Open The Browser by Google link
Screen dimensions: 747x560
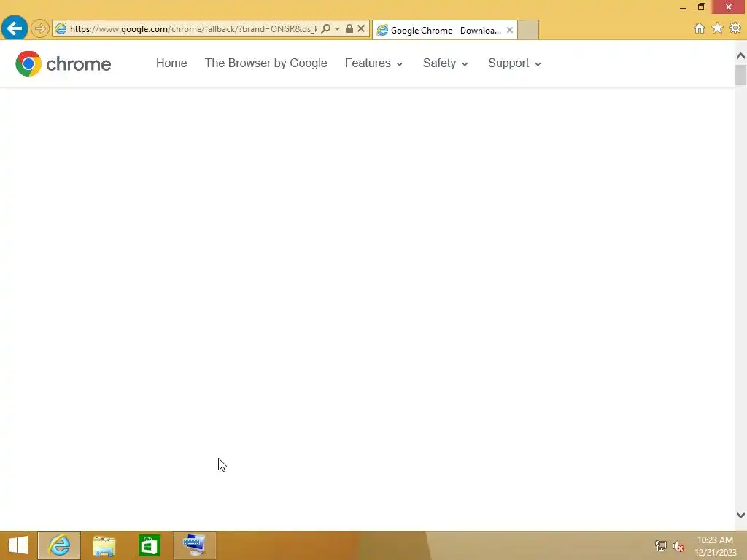(266, 63)
